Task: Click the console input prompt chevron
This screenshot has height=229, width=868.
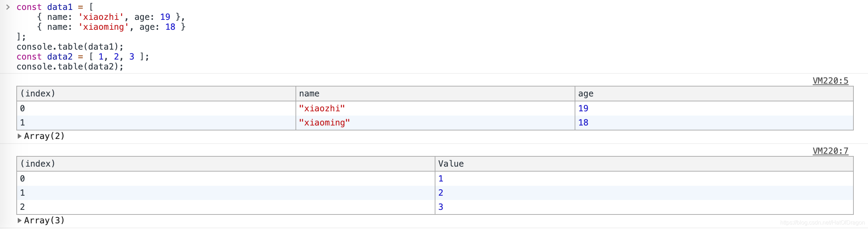Action: coord(8,7)
